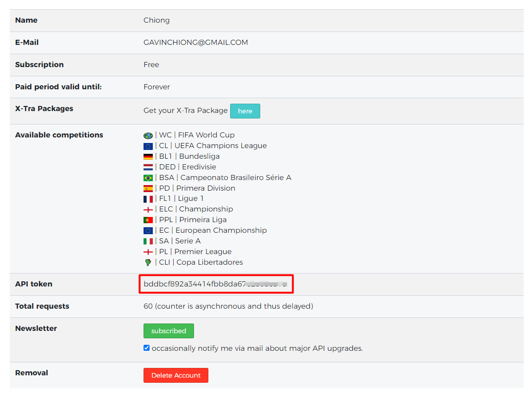Click the EU flag beside UEFA Champions League

148,146
